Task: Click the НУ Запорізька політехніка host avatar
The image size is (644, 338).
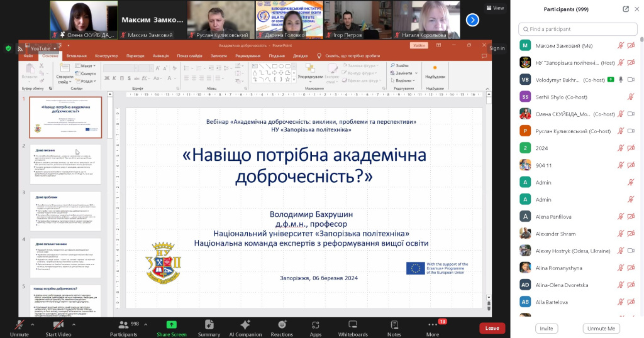Action: coord(525,63)
